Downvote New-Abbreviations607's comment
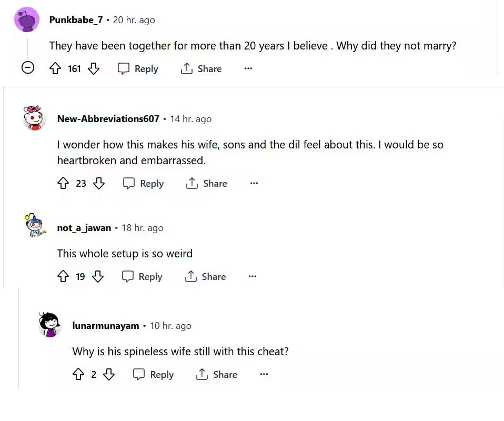This screenshot has height=421, width=504. pos(99,183)
